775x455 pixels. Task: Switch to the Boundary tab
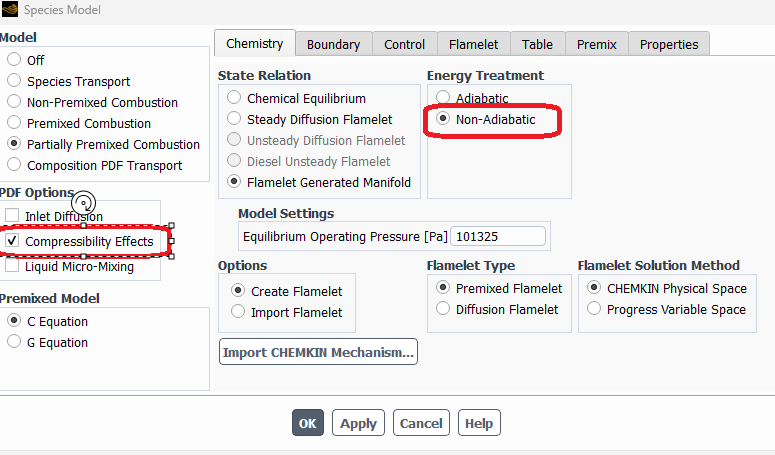(333, 44)
